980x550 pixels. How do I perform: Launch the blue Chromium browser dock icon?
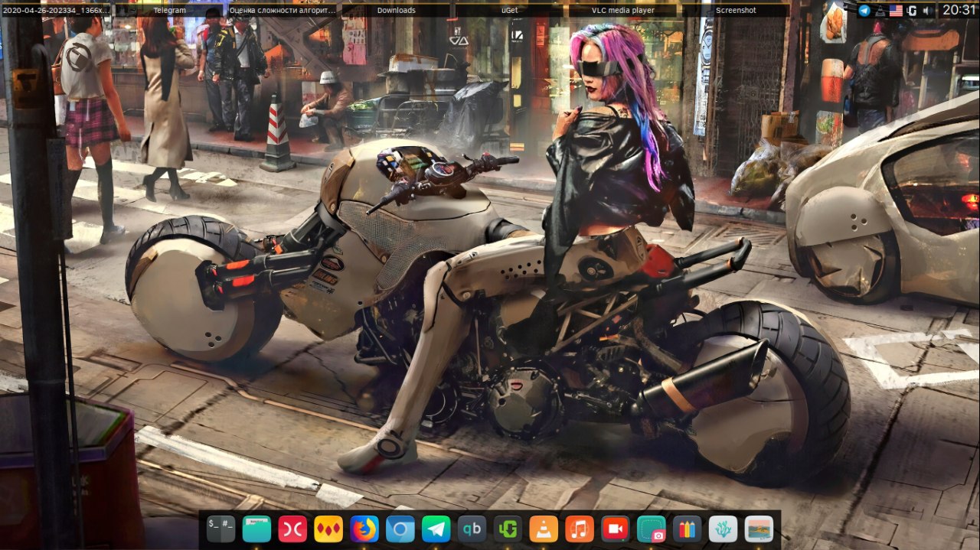400,529
